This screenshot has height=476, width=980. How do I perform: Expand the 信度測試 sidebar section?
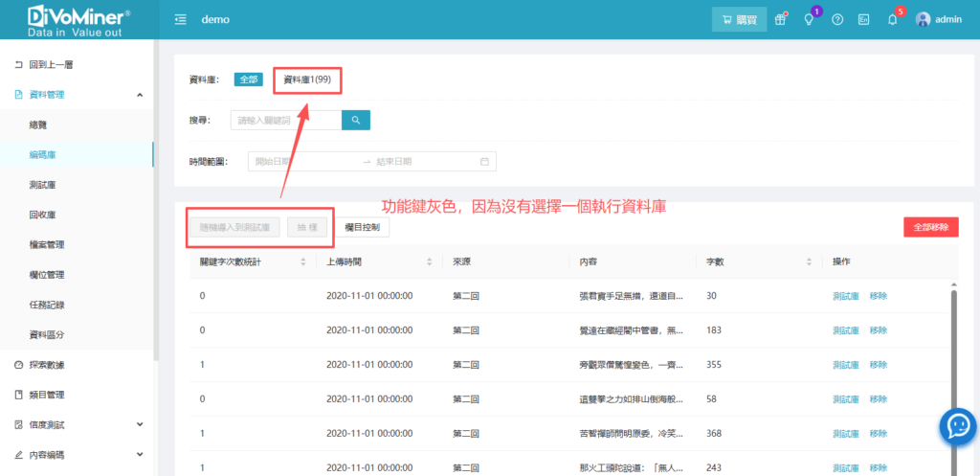(x=140, y=424)
